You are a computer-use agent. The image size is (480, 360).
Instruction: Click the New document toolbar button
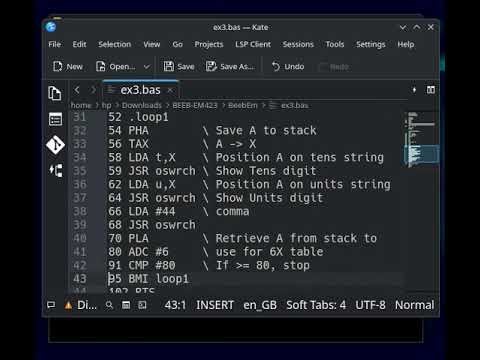(68, 67)
